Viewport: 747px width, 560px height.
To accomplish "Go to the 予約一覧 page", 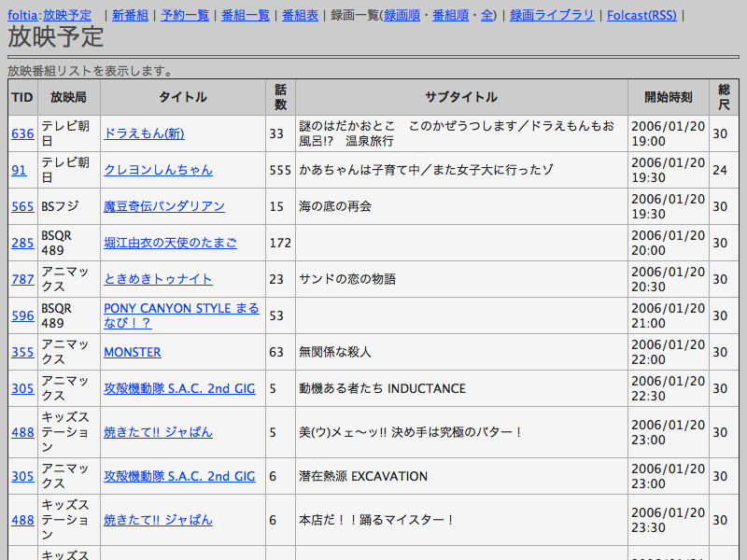I will (185, 15).
